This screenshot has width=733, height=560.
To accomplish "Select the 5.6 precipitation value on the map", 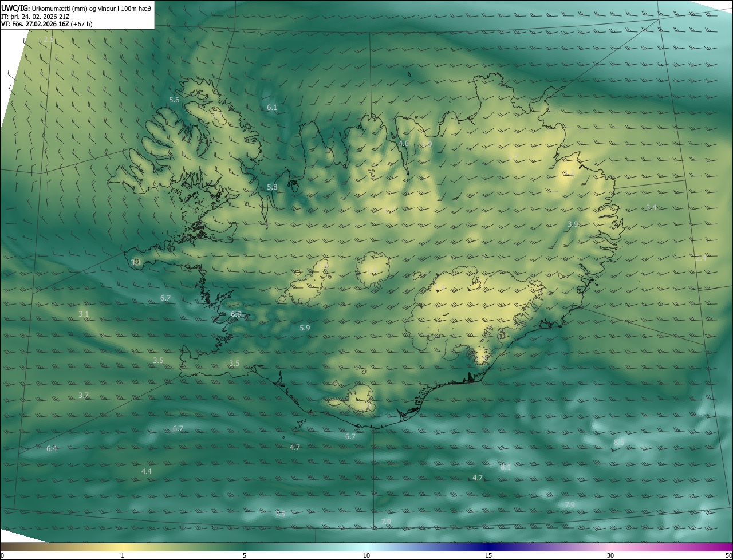I will click(x=174, y=100).
